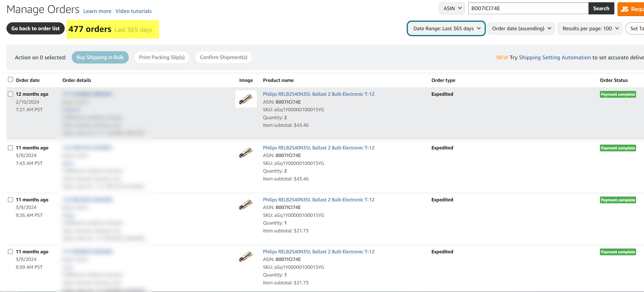644x292 pixels.
Task: Open the Results per page: 100 dropdown
Action: [x=590, y=29]
